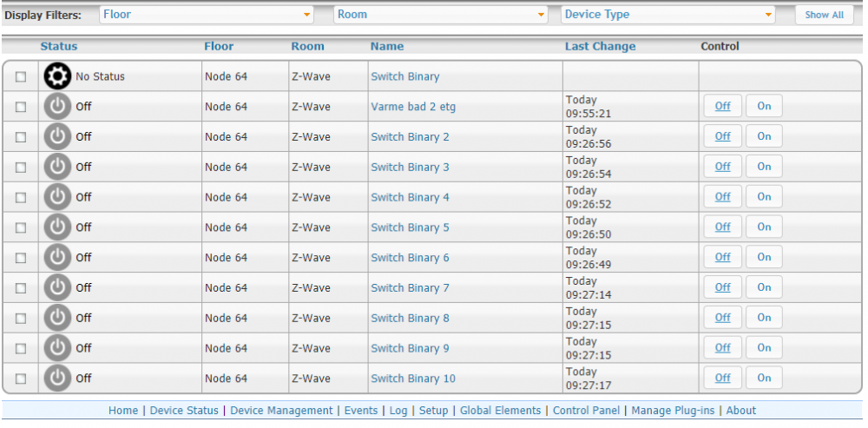Image resolution: width=868 pixels, height=428 pixels.
Task: Tick the checkbox for Switch Binary 9
Action: click(21, 349)
